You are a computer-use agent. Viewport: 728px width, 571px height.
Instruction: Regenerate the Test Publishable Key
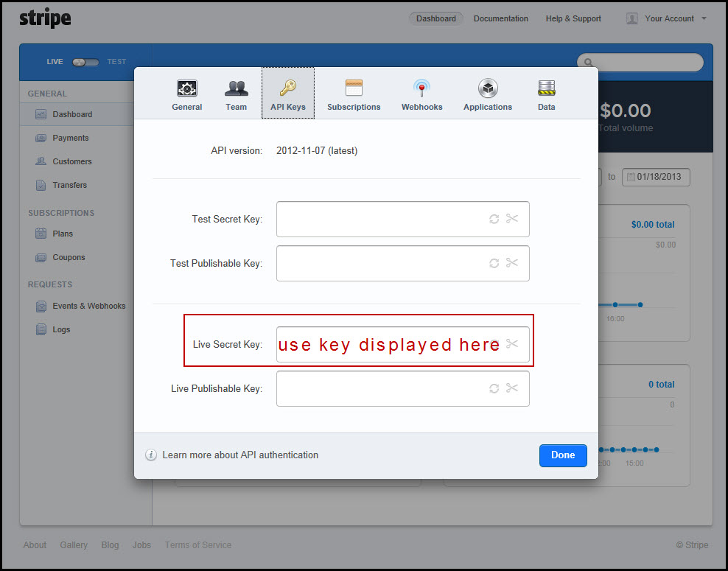point(494,263)
